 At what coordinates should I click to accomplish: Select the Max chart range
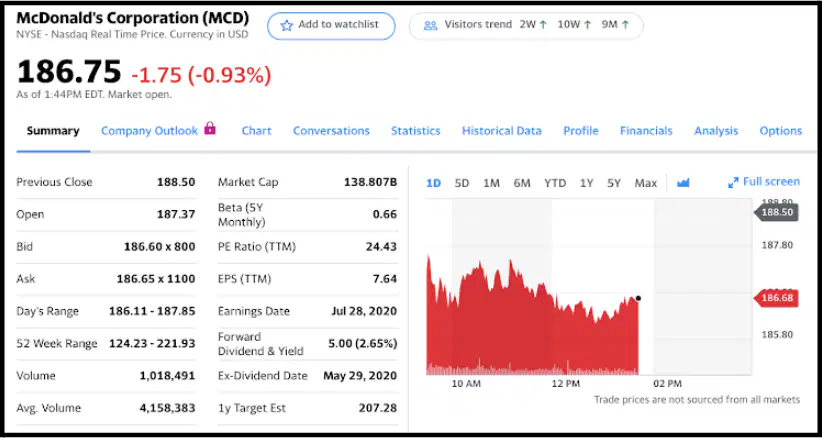click(x=645, y=183)
